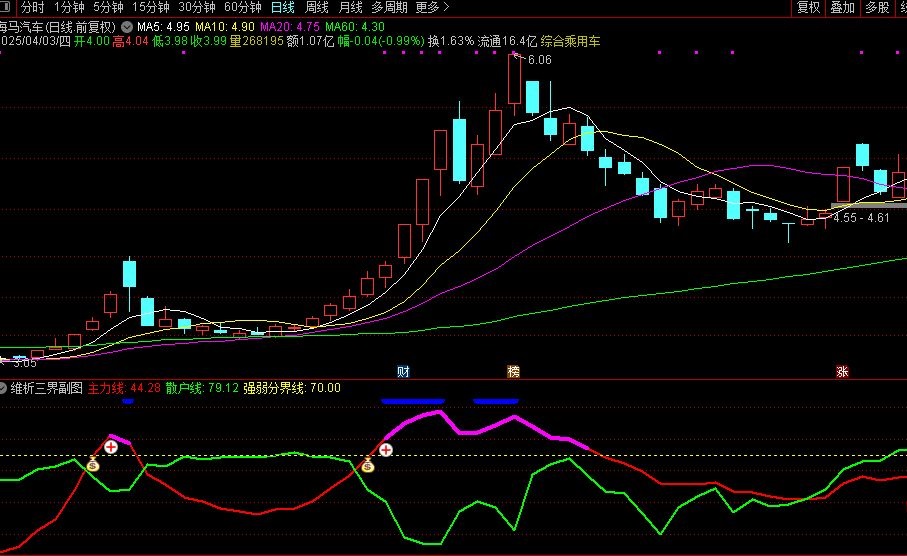The width and height of the screenshot is (907, 556).
Task: Click the 换1.63% turnover rate readout
Action: pos(451,41)
